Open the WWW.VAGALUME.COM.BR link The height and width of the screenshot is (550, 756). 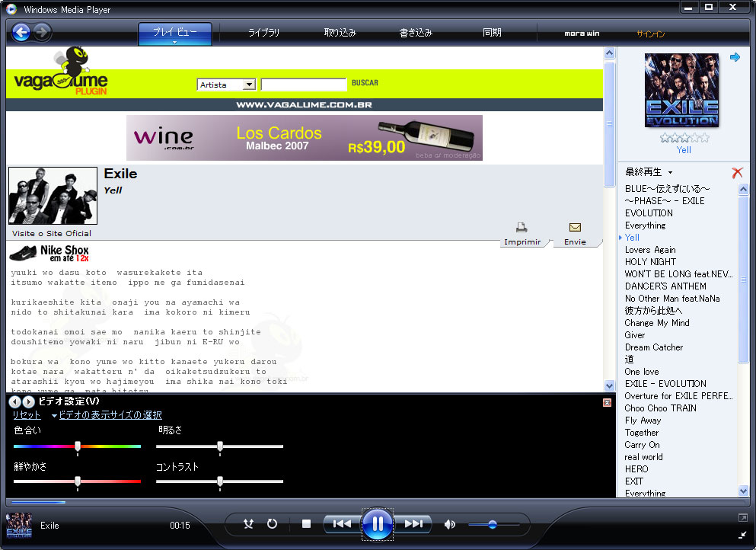tap(305, 104)
